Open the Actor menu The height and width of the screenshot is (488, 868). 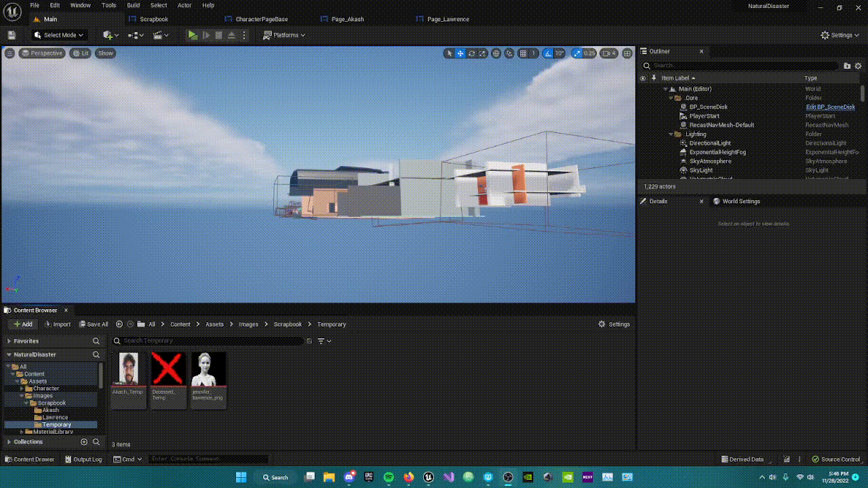pyautogui.click(x=184, y=5)
